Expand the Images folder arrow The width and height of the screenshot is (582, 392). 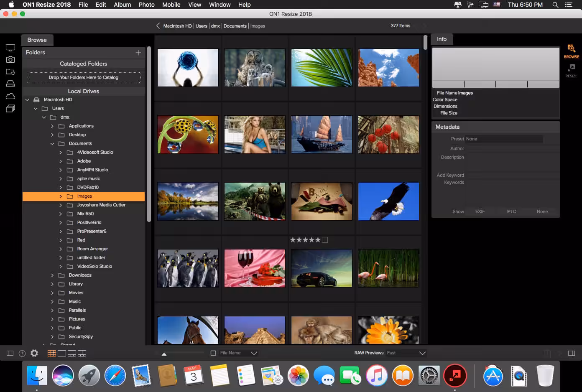tap(61, 196)
